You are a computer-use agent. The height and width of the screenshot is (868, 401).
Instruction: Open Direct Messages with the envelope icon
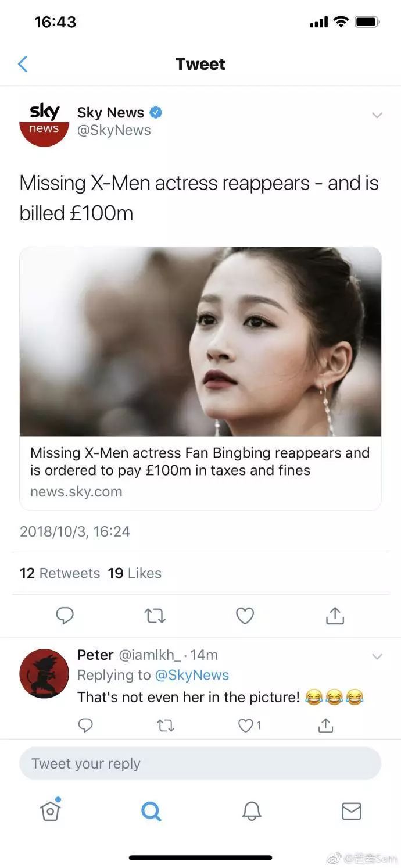[351, 811]
